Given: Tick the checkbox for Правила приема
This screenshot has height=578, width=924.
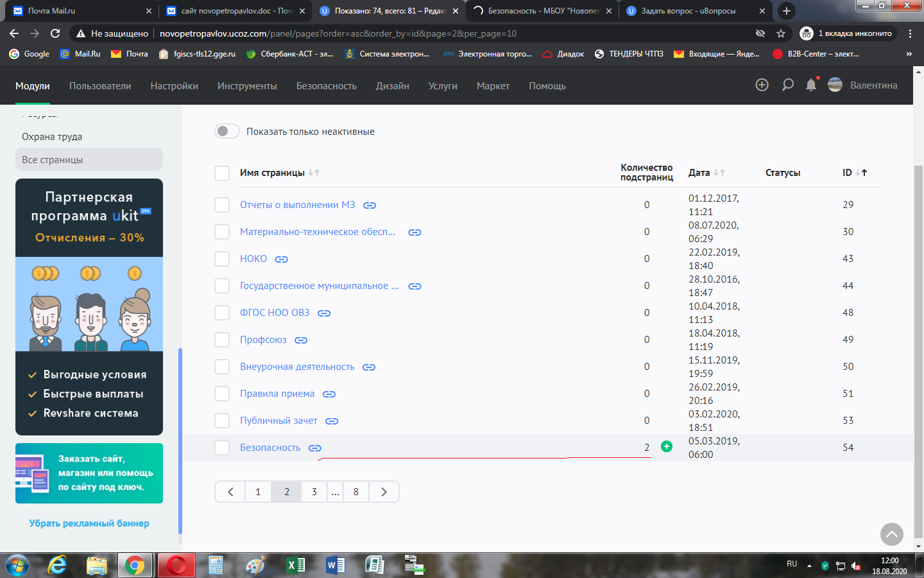Looking at the screenshot, I should pos(222,394).
